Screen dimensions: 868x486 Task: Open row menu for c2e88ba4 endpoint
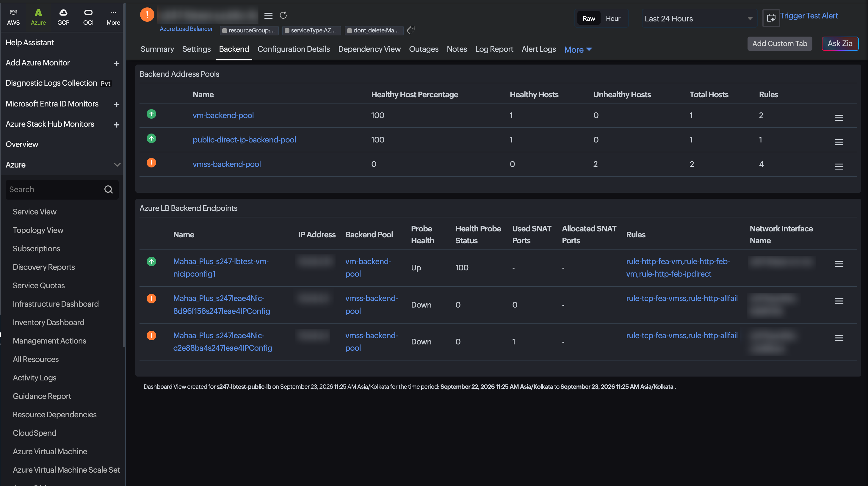pyautogui.click(x=839, y=338)
